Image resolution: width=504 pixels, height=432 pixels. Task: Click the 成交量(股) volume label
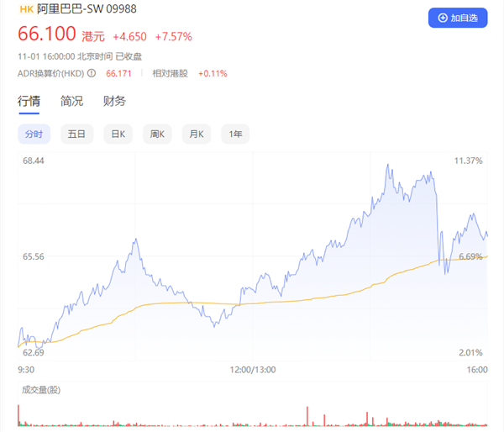tap(41, 390)
